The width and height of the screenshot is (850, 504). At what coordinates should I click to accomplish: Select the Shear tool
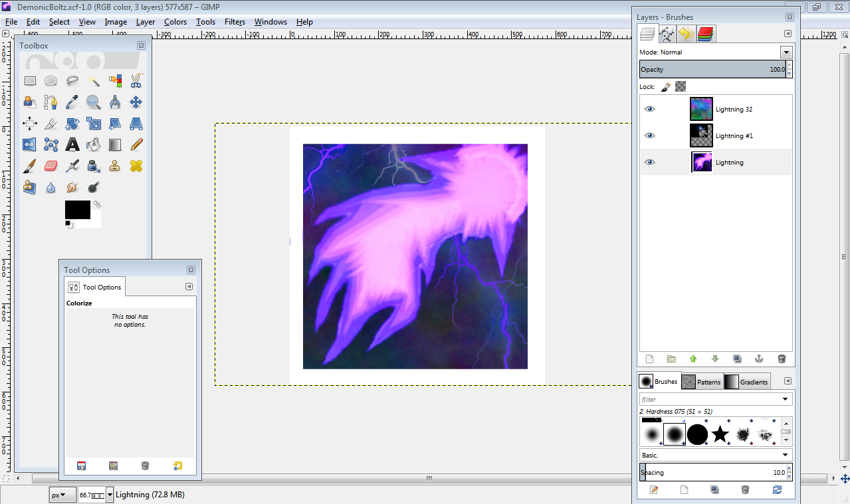coord(115,124)
